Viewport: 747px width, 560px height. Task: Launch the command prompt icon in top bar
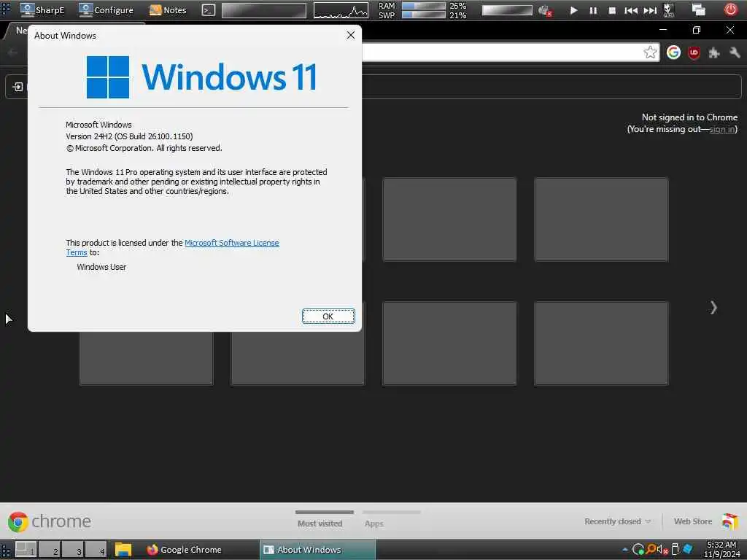click(x=208, y=9)
